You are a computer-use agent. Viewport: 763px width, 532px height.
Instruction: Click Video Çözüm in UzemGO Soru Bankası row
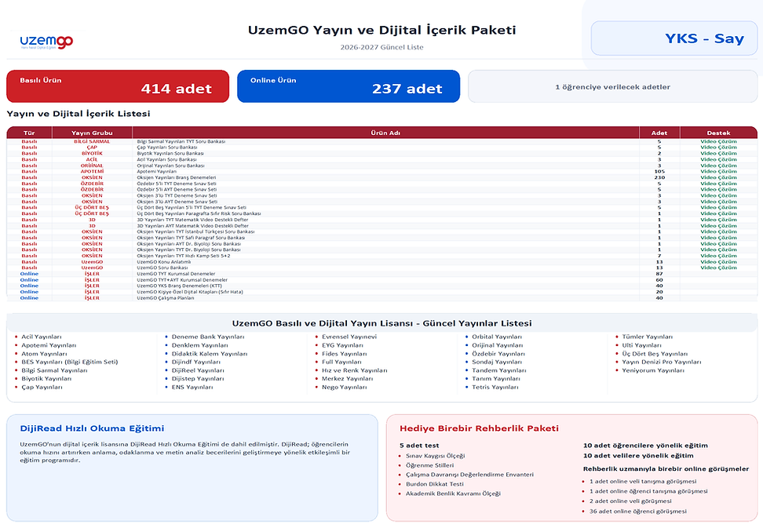[x=719, y=268]
